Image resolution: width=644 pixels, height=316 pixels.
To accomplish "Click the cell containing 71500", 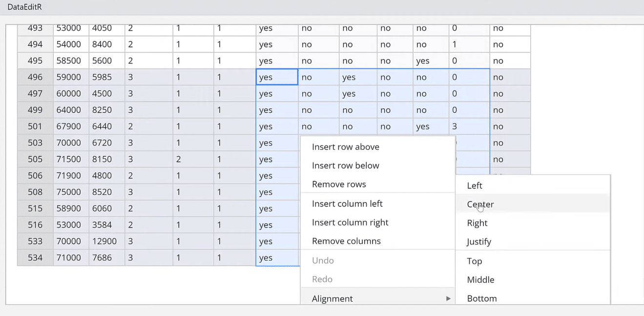I will 71,159.
